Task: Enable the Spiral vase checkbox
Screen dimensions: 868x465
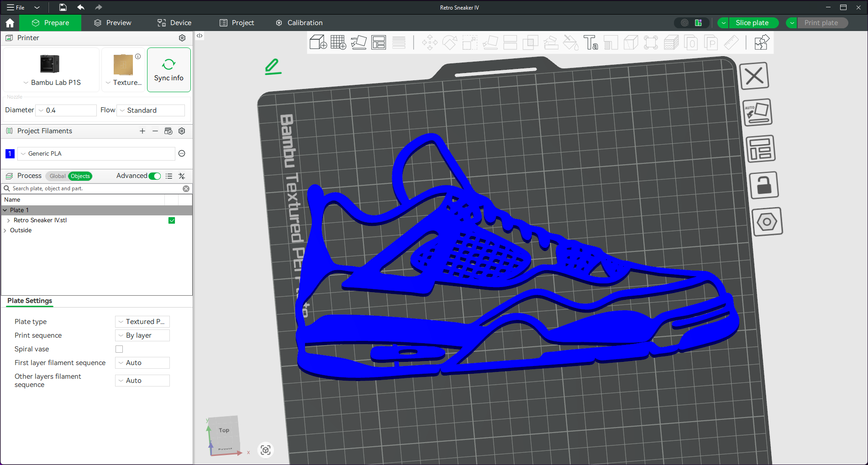Action: (119, 349)
